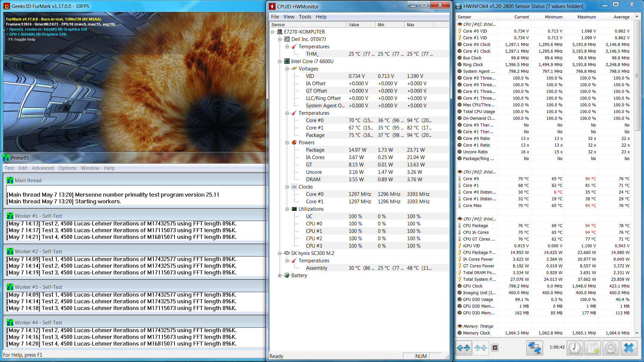The image size is (644, 362).
Task: Collapse the Intel Core i7 6600U node
Action: tap(280, 61)
